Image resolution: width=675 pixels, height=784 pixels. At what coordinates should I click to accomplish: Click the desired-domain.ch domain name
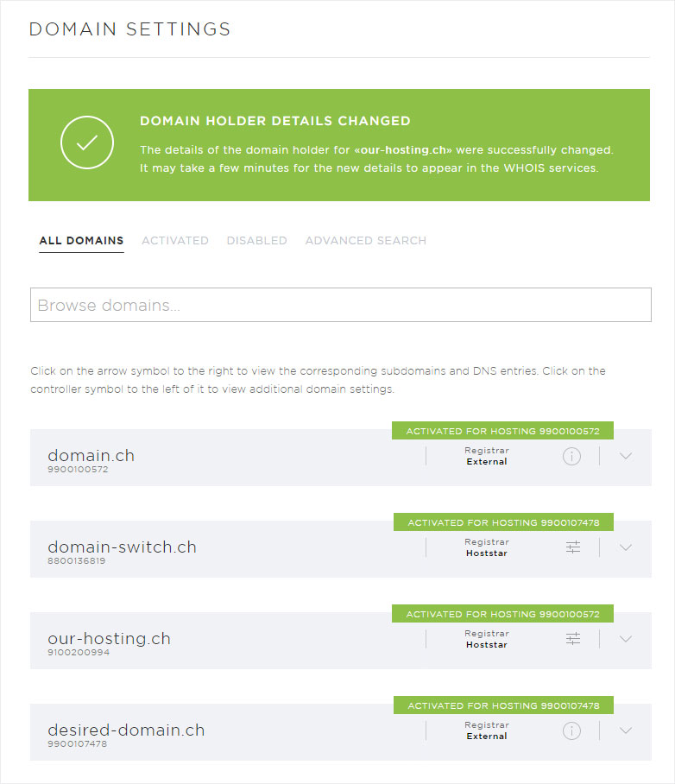click(126, 730)
